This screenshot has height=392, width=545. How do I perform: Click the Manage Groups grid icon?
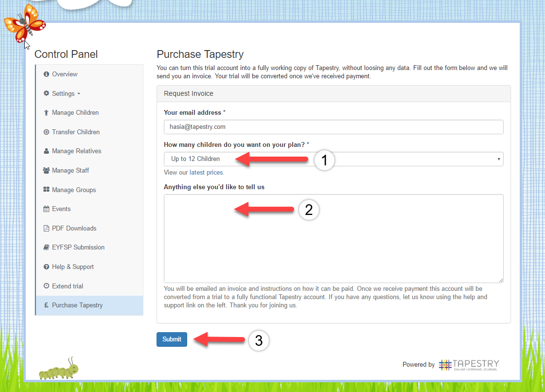[x=46, y=190]
